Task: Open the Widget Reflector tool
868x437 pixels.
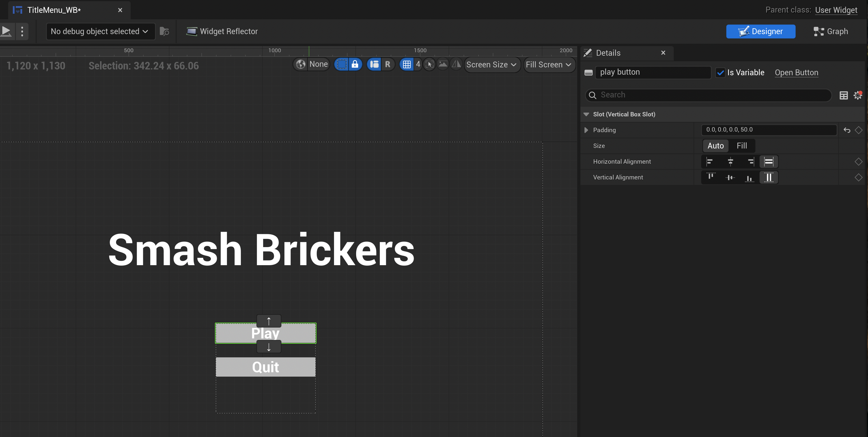Action: 222,31
